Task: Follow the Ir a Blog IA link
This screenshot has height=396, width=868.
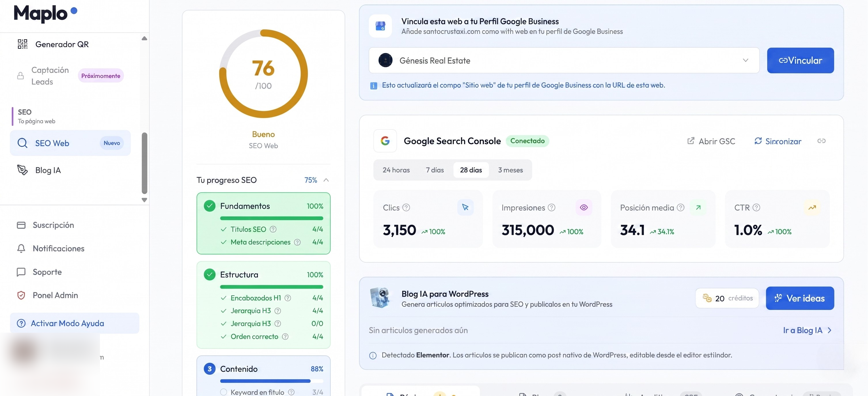Action: point(807,330)
